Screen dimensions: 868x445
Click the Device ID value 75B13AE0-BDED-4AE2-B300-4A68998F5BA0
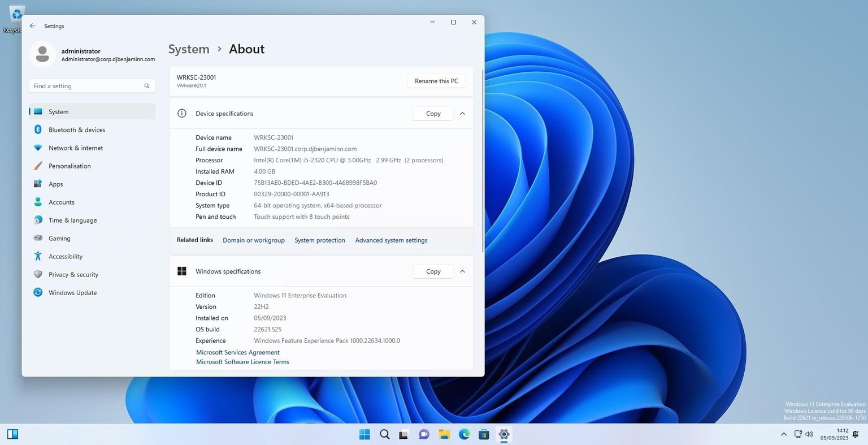point(315,183)
